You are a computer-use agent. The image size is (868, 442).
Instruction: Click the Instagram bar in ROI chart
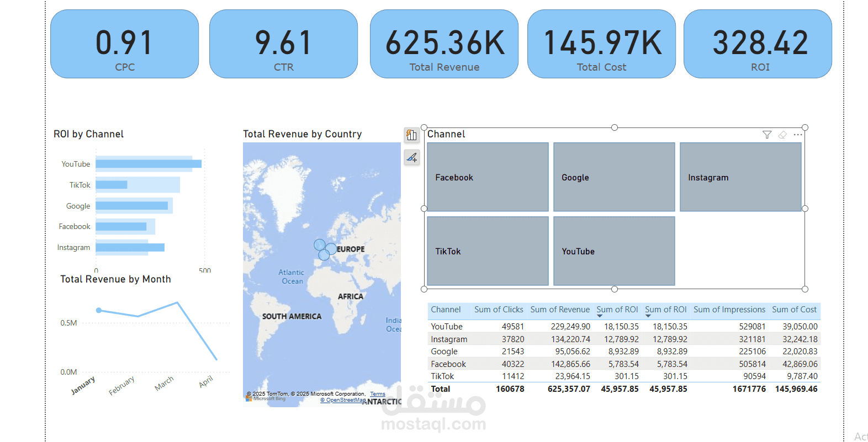click(x=130, y=247)
